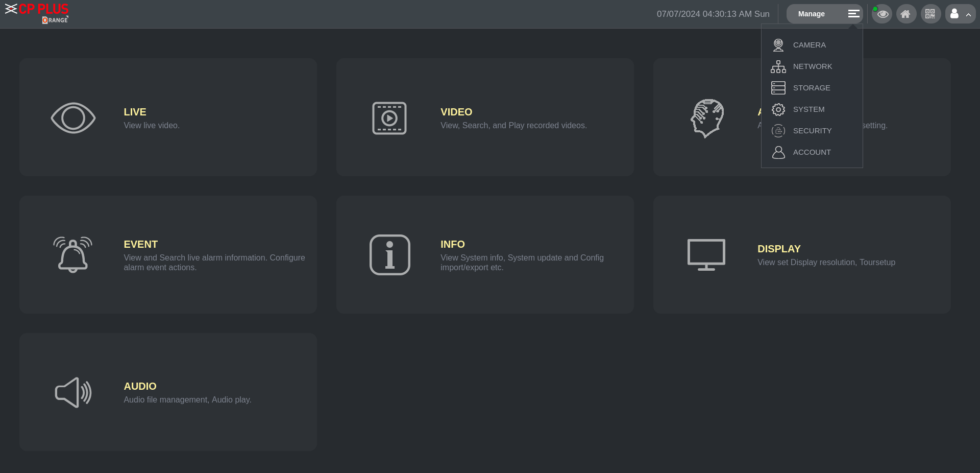Click 'View set Display resolution, Toursetup' text
Image resolution: width=980 pixels, height=473 pixels.
[x=826, y=263]
